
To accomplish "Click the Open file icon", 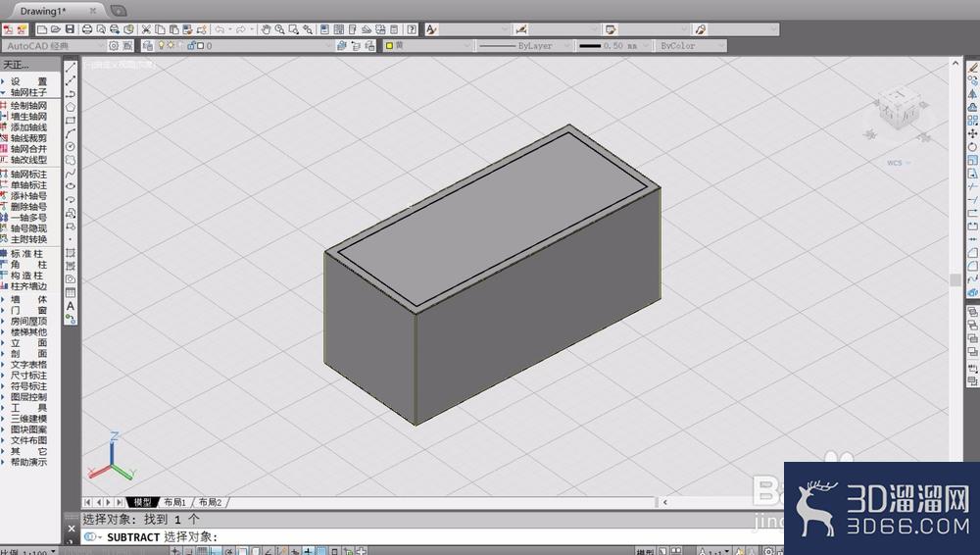I will (56, 28).
